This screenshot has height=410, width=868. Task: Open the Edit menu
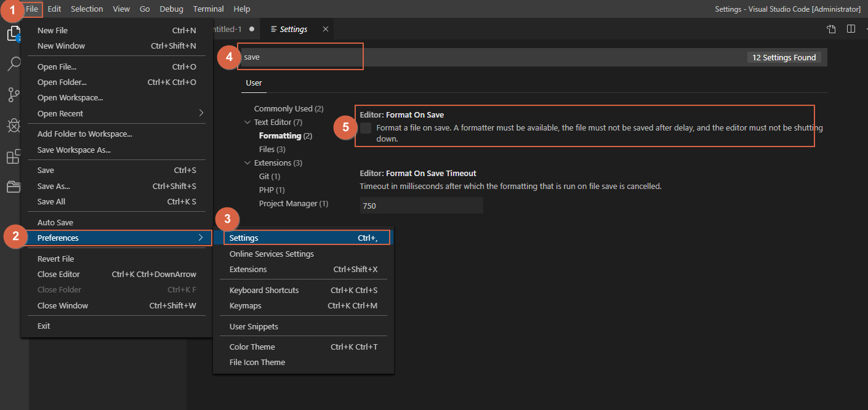[54, 9]
